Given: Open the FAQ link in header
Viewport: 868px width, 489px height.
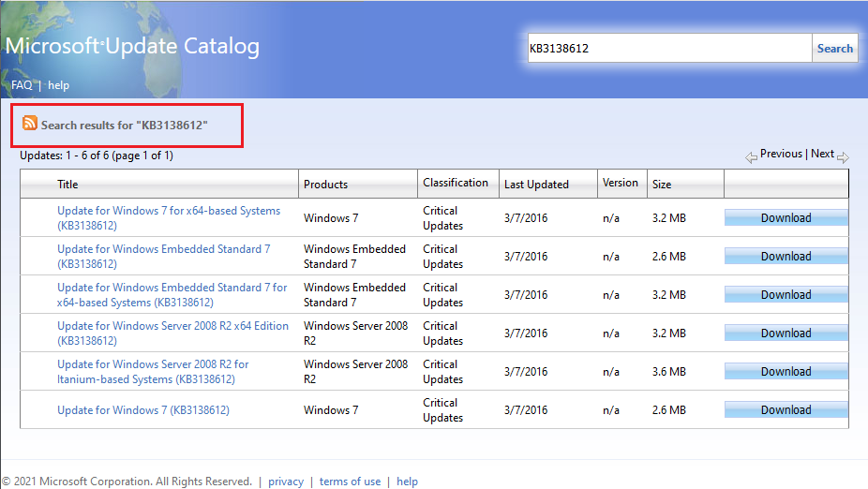Looking at the screenshot, I should pyautogui.click(x=22, y=85).
